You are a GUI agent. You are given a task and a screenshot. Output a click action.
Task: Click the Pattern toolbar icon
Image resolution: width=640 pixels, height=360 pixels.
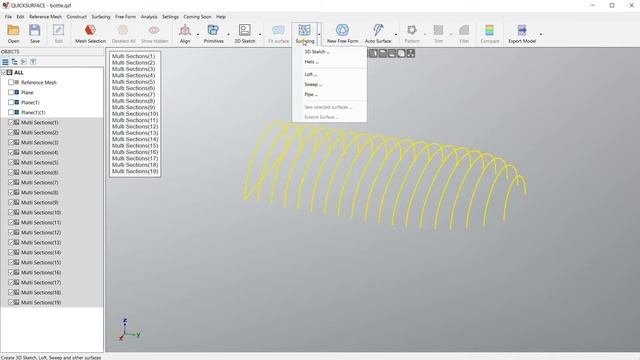click(x=412, y=30)
